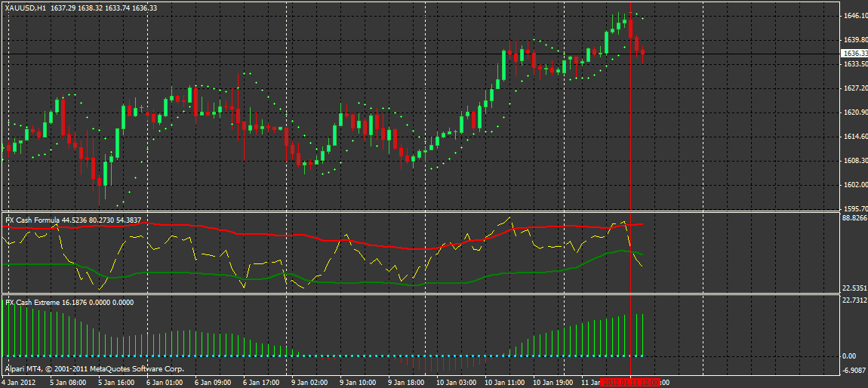Select the 1595.70 price axis label
Image resolution: width=868 pixels, height=388 pixels.
(854, 208)
